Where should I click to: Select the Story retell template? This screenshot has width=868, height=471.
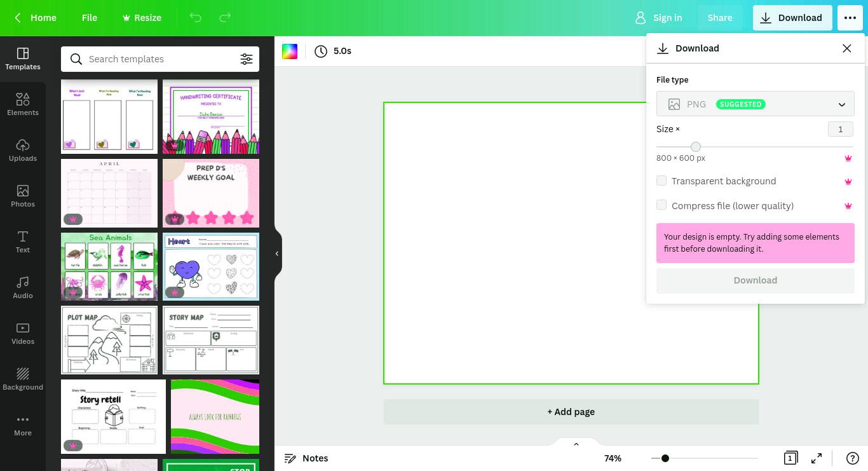(113, 416)
